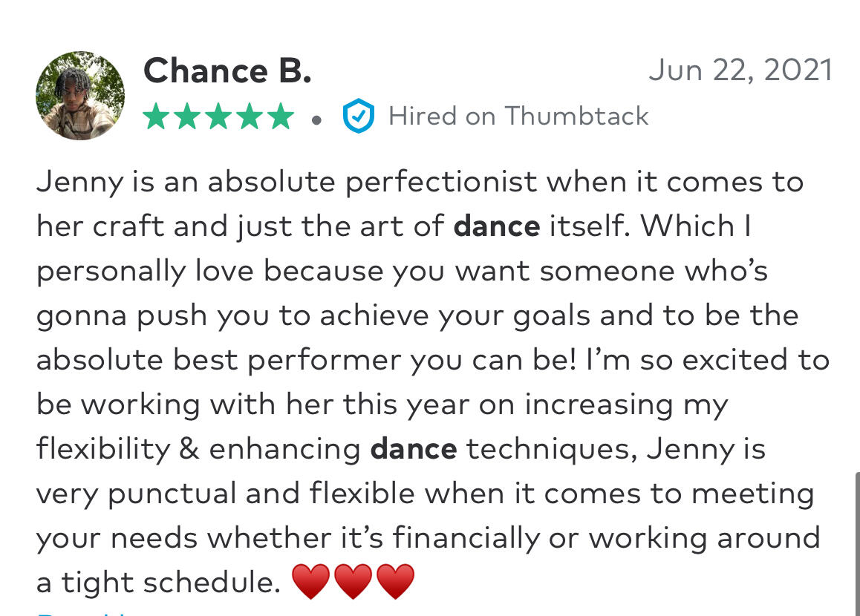Click the first green rating star
Viewport: 860px width, 616px height.
(157, 117)
